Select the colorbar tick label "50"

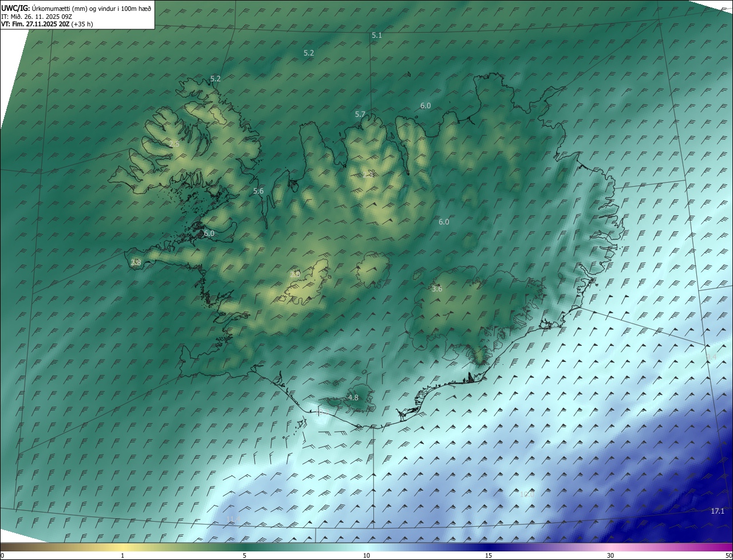[x=729, y=555]
